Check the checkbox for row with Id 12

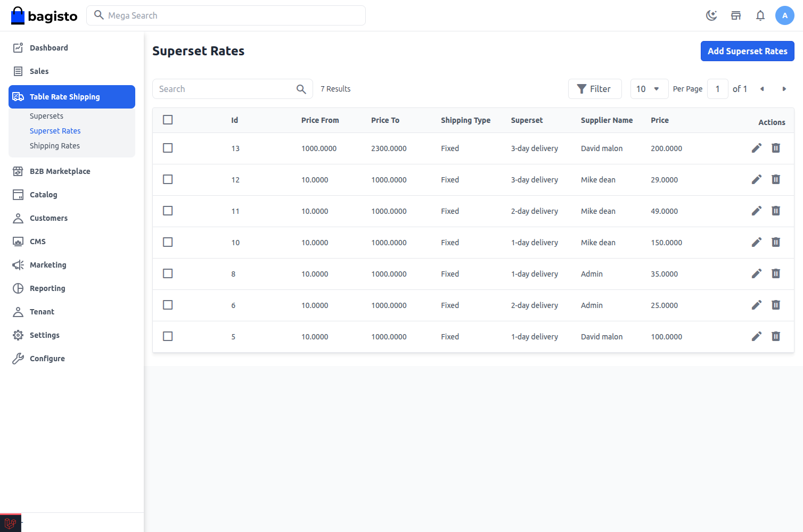168,179
